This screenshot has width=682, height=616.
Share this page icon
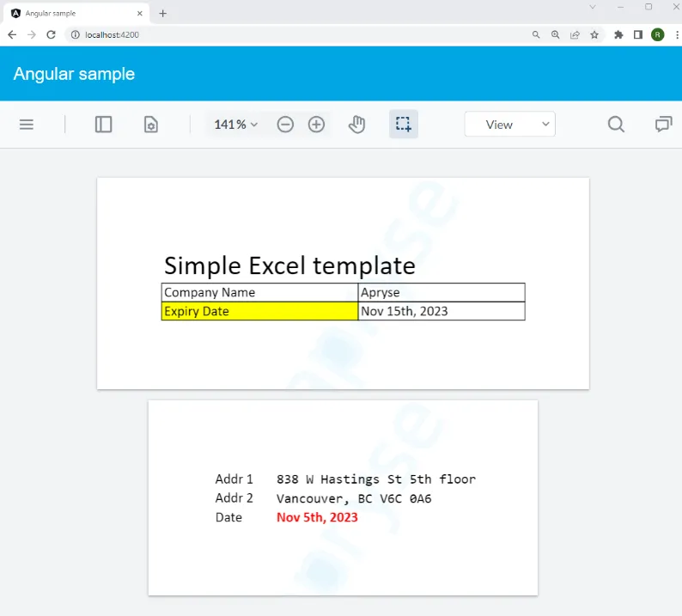575,35
